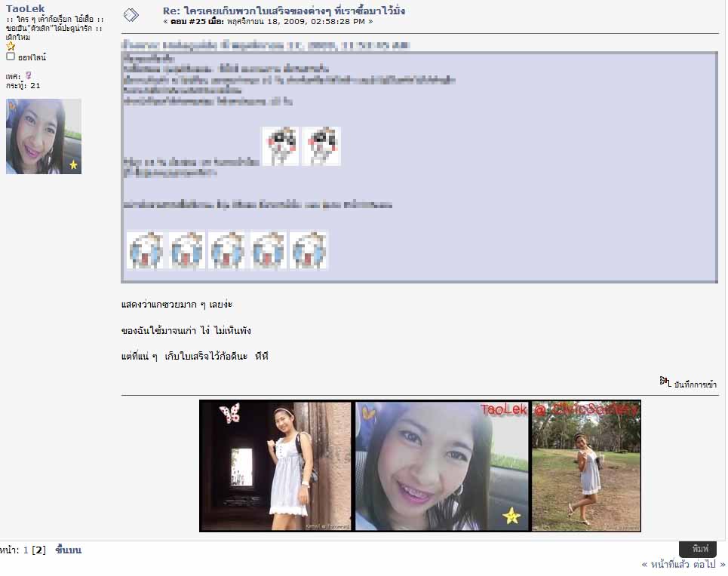
Task: Click the offline status icon next to ออฟไลน์
Action: click(x=11, y=57)
